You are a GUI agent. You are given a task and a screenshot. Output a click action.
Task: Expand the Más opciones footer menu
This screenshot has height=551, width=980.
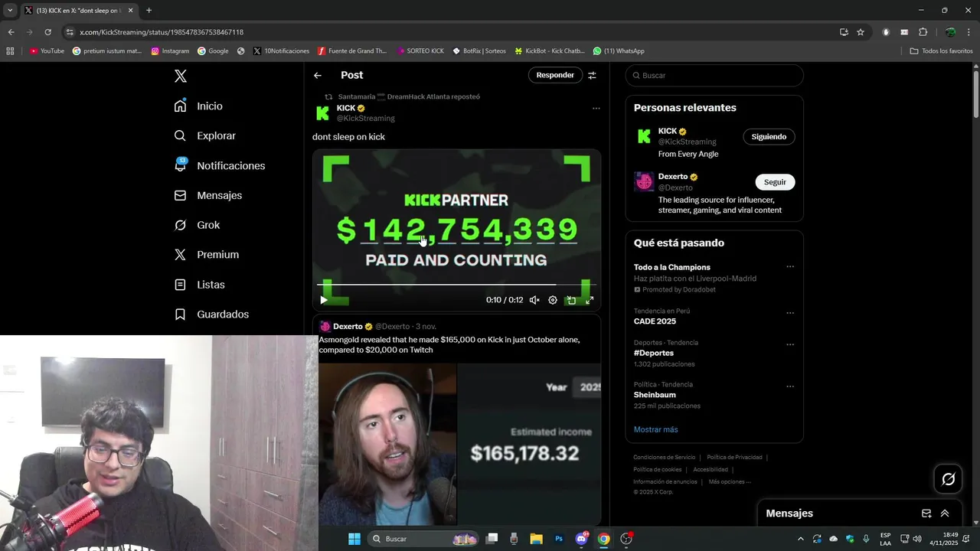(x=730, y=482)
